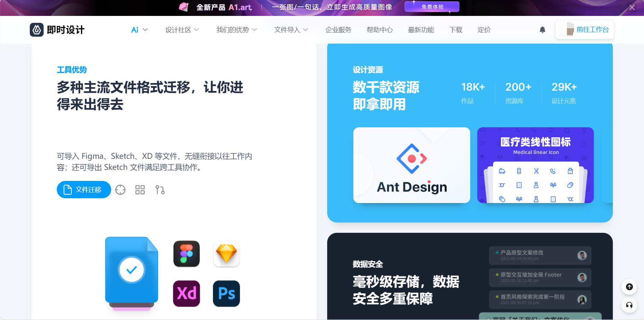
Task: Open the Ant Design resource card
Action: click(412, 165)
